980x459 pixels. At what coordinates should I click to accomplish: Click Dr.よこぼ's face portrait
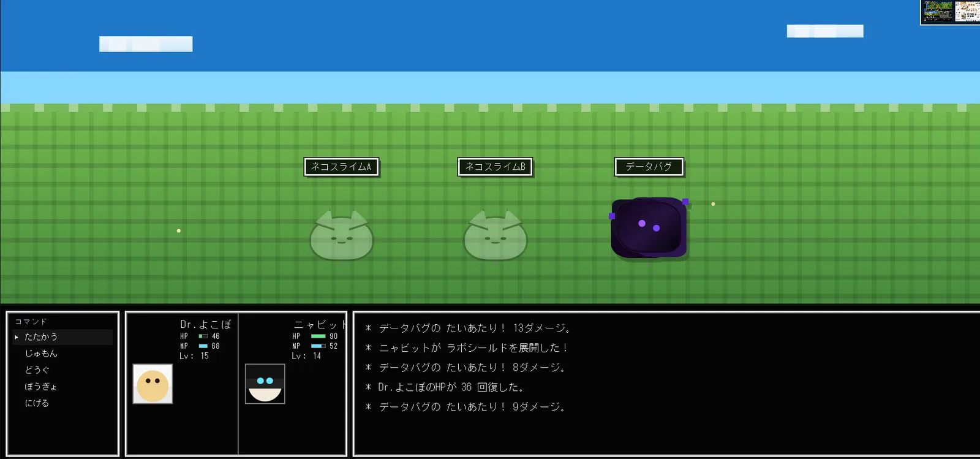point(153,384)
